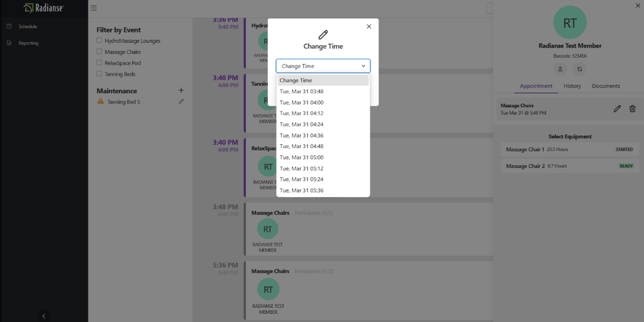The width and height of the screenshot is (644, 322).
Task: Edit Tanning Bed 5 maintenance pencil
Action: tap(181, 101)
